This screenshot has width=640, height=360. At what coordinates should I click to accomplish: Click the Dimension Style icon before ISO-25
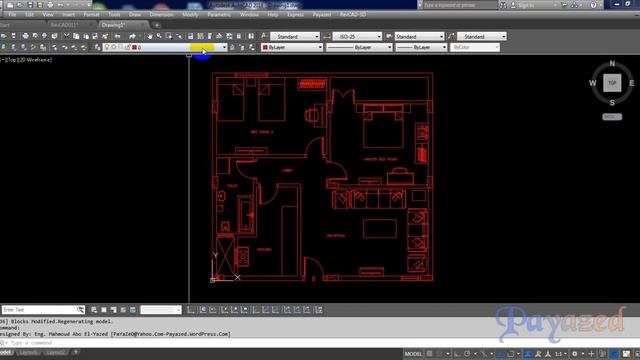coord(327,36)
